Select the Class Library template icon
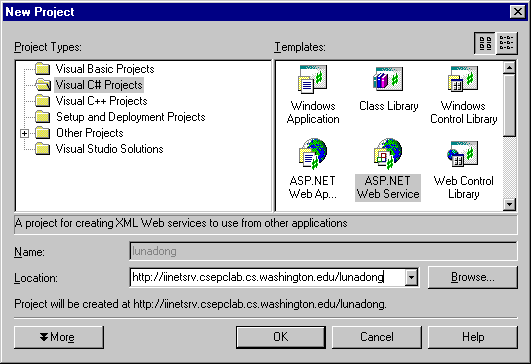The image size is (531, 364). coord(388,79)
